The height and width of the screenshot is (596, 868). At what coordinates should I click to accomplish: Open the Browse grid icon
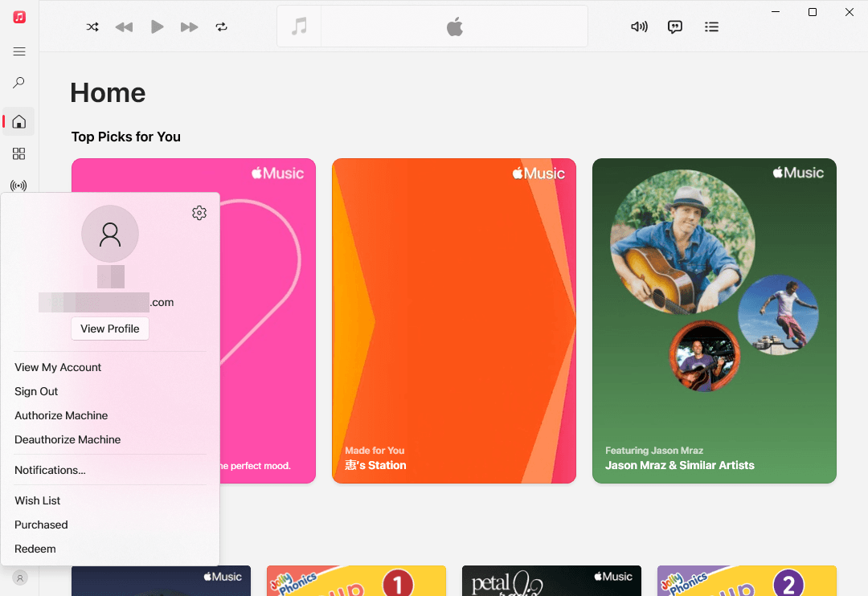point(18,153)
